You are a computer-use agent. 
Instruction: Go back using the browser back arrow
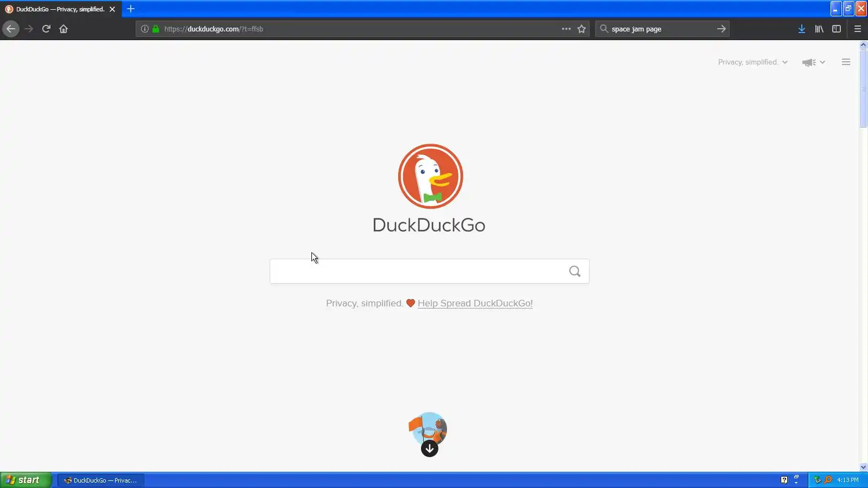tap(11, 29)
